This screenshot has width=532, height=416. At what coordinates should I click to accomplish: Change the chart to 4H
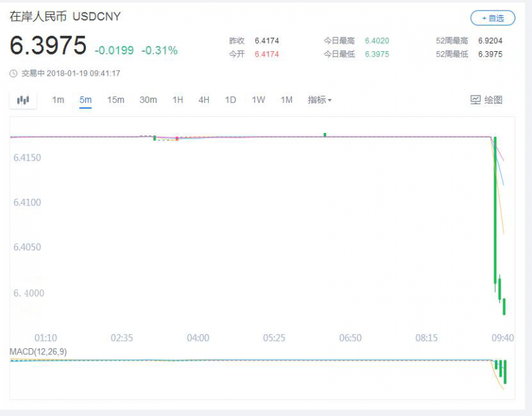203,100
